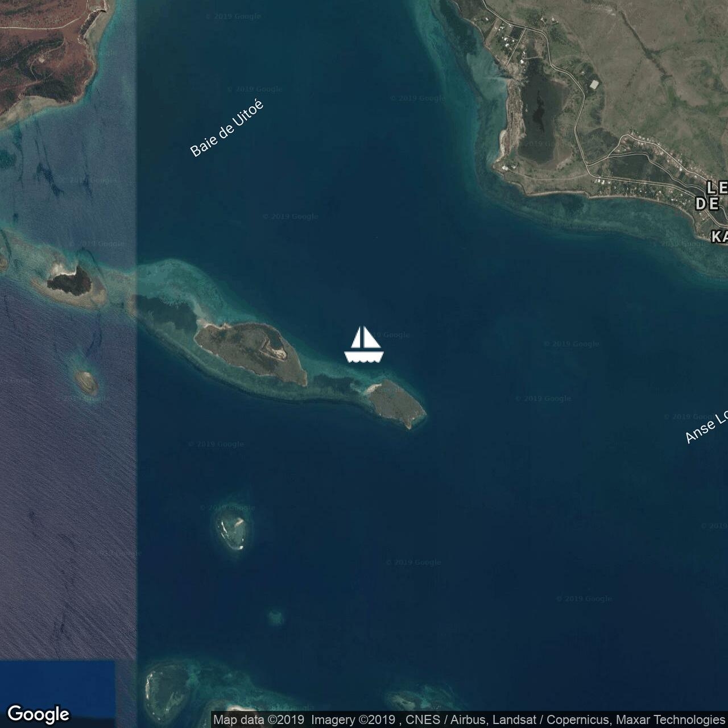Screen dimensions: 728x728
Task: Click the bold KA town label
Action: [719, 237]
